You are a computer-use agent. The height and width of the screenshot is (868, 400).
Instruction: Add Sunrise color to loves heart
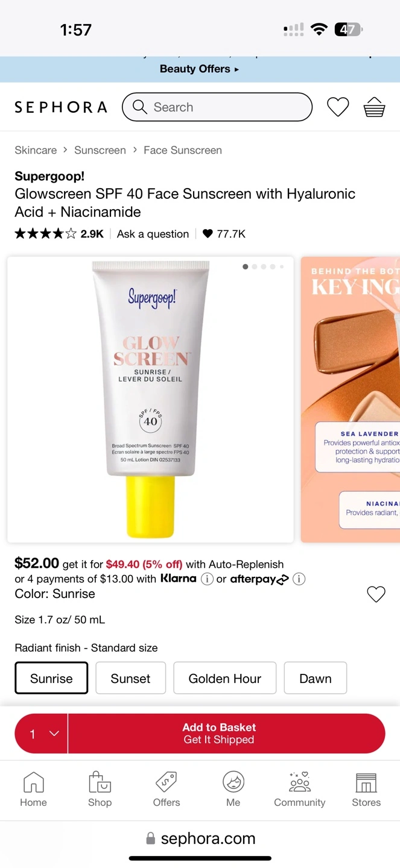tap(376, 594)
